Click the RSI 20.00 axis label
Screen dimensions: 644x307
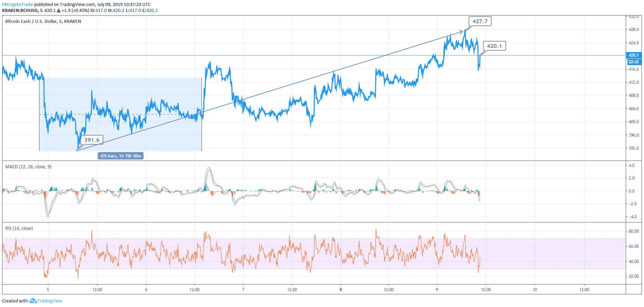click(x=634, y=276)
